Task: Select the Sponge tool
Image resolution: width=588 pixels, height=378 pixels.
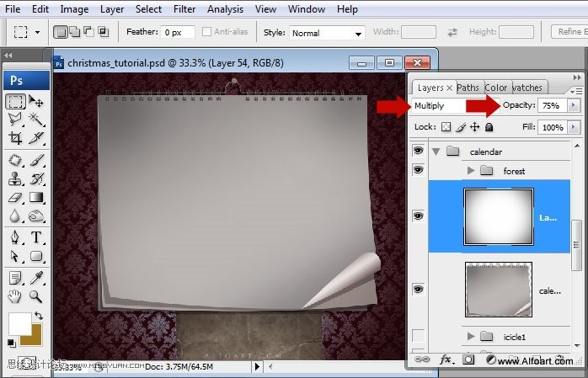Action: (x=36, y=216)
